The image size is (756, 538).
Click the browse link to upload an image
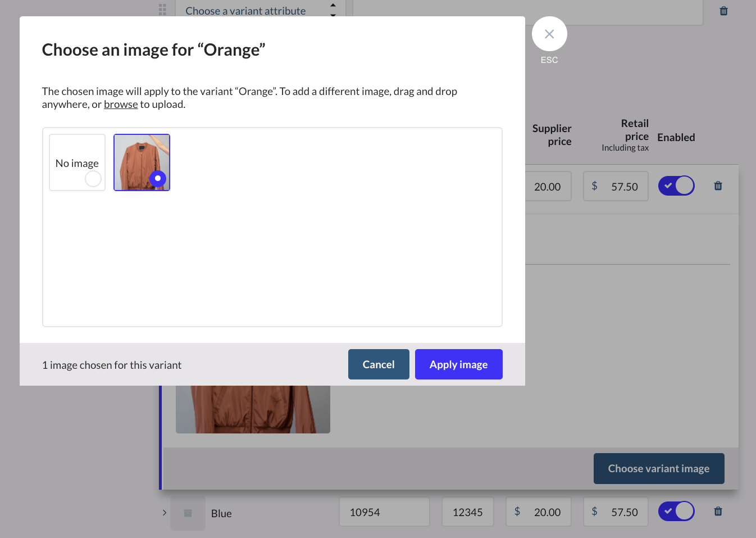(121, 105)
